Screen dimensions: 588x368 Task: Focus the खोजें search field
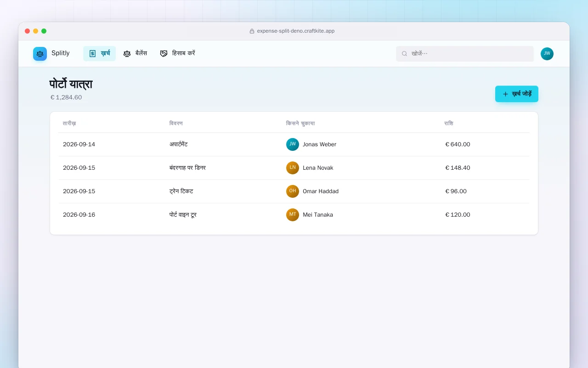465,54
